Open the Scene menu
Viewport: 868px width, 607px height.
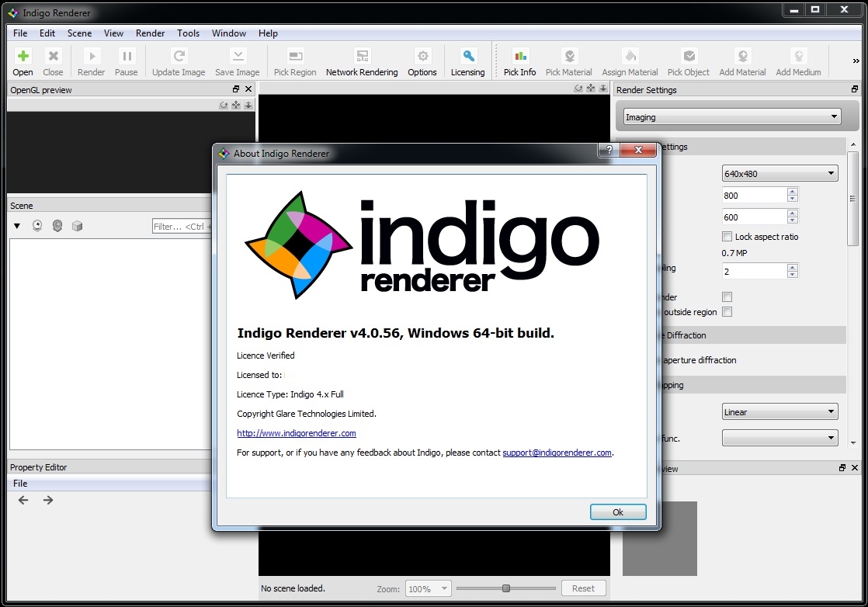pos(80,33)
